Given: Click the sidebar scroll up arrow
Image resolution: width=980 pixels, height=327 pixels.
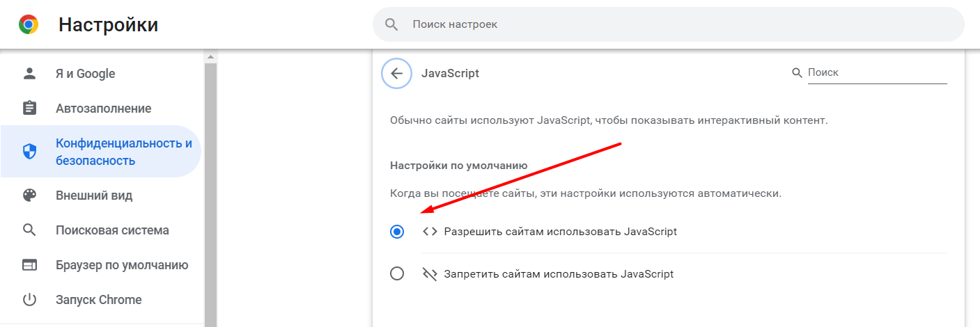Looking at the screenshot, I should tap(210, 56).
